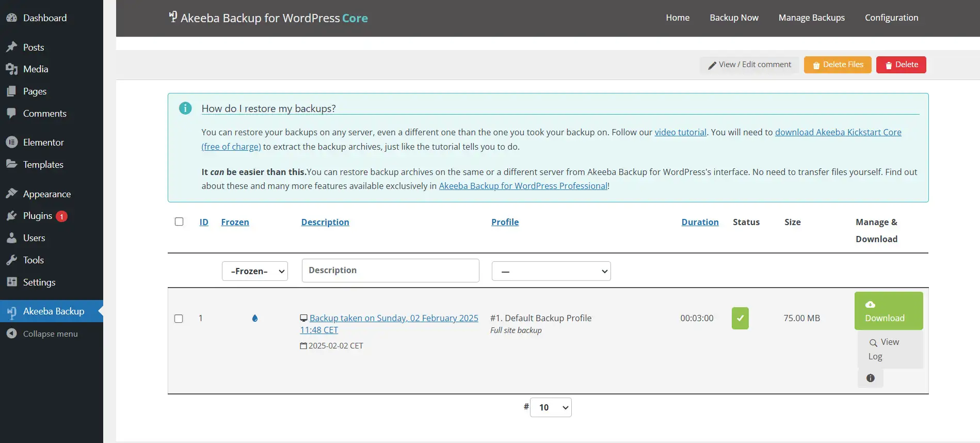This screenshot has height=443, width=980.
Task: Open Manage Backups in the top navigation
Action: (811, 18)
